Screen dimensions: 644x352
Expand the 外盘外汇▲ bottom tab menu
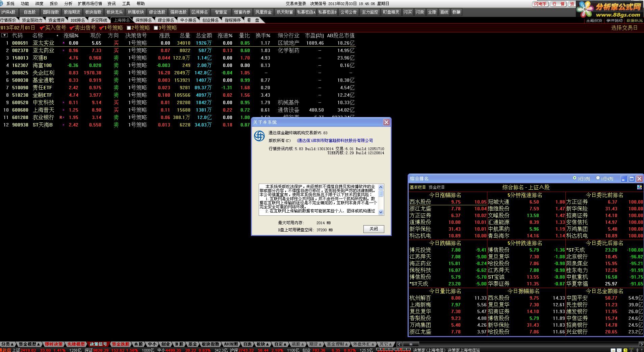(364, 344)
